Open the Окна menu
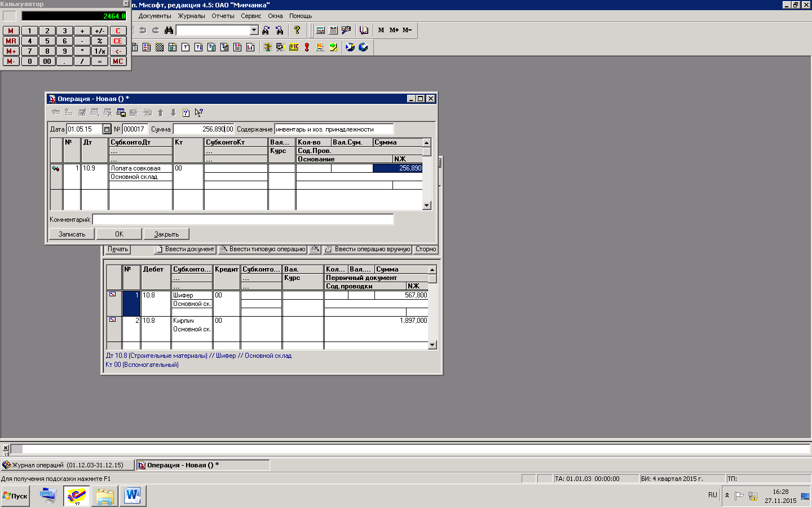The height and width of the screenshot is (508, 812). tap(275, 16)
